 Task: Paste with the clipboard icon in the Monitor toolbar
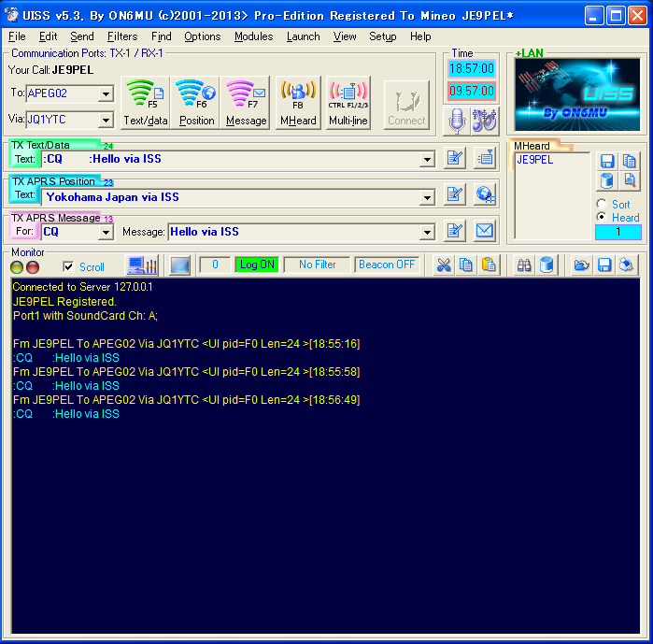(488, 265)
